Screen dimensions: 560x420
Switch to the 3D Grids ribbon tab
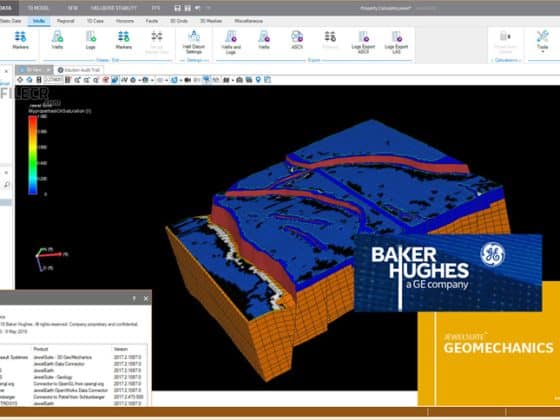tap(179, 21)
